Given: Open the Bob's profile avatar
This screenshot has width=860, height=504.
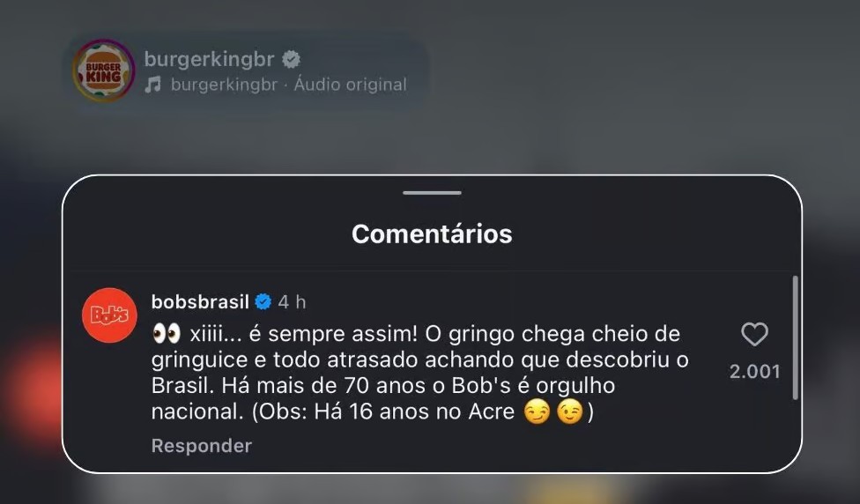Looking at the screenshot, I should pyautogui.click(x=109, y=315).
